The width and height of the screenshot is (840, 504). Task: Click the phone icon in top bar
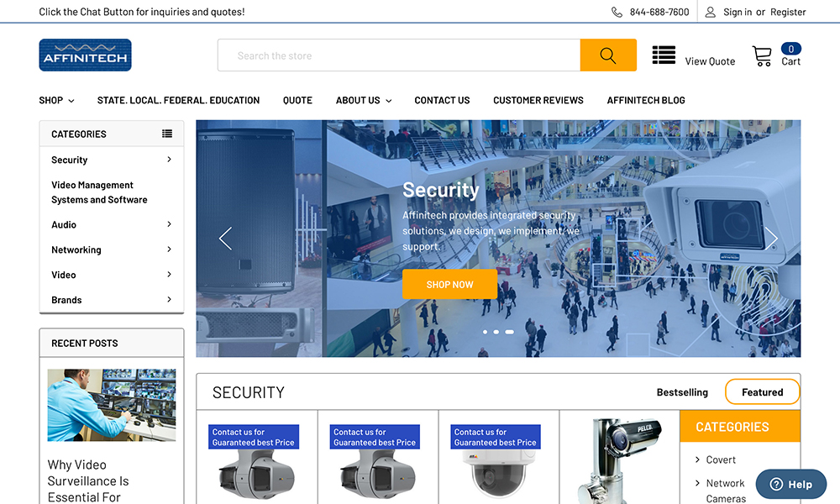click(x=617, y=13)
